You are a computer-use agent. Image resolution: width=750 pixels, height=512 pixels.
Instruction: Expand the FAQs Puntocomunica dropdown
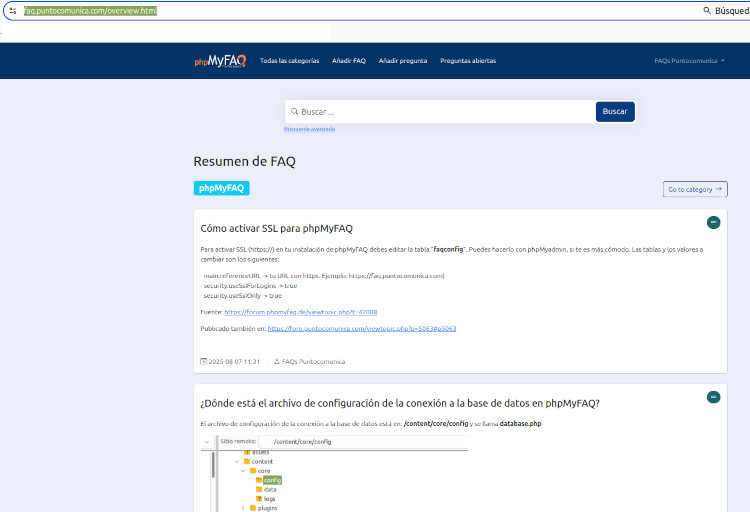pos(689,61)
